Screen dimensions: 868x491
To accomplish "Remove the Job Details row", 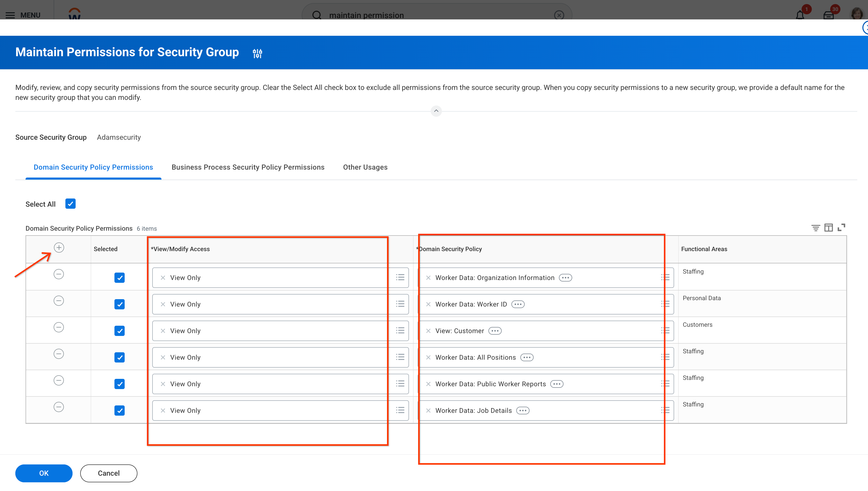I will point(59,407).
